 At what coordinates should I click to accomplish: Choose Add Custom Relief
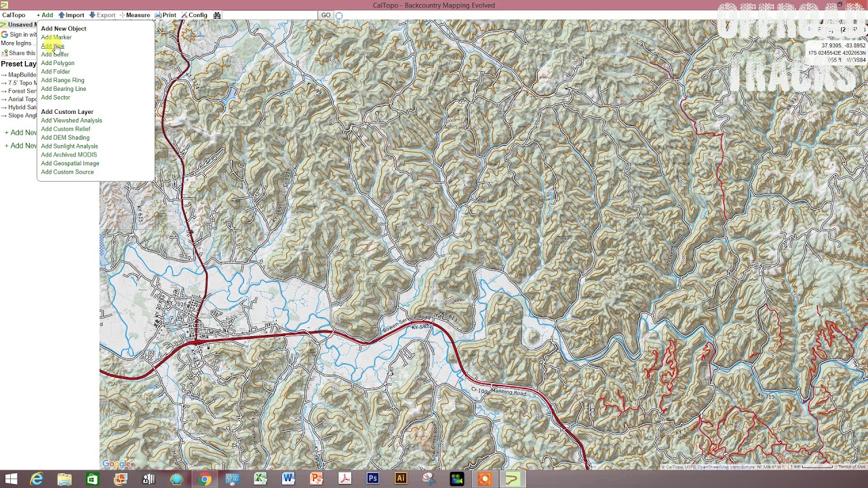(66, 129)
